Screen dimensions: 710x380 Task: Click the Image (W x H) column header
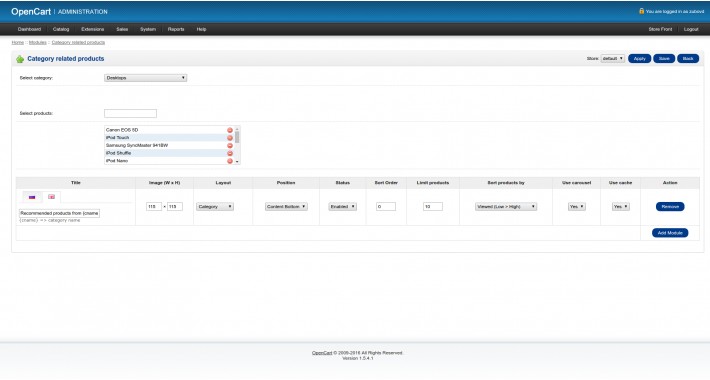164,183
